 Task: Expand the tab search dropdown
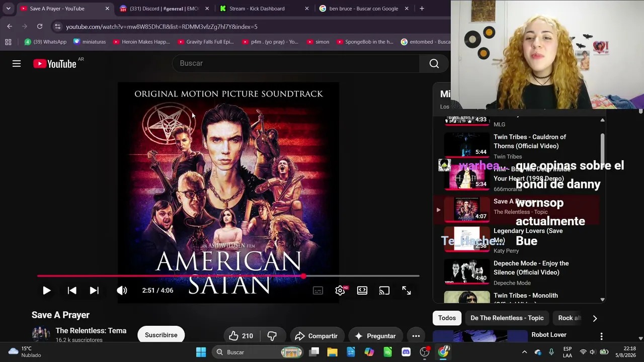(x=8, y=9)
